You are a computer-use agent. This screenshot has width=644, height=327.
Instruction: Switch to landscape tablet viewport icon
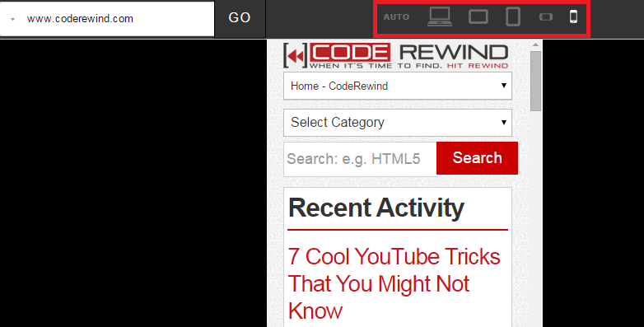coord(478,16)
